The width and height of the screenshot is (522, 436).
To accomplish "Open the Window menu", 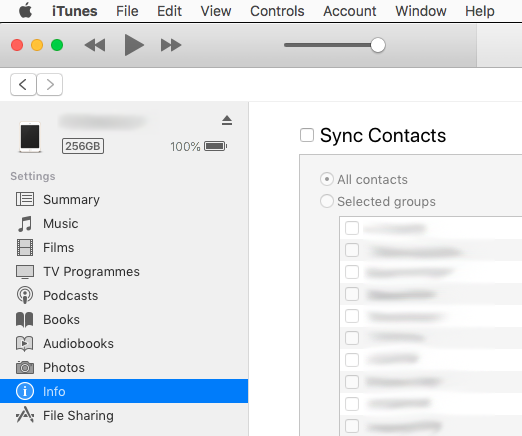I will [421, 11].
